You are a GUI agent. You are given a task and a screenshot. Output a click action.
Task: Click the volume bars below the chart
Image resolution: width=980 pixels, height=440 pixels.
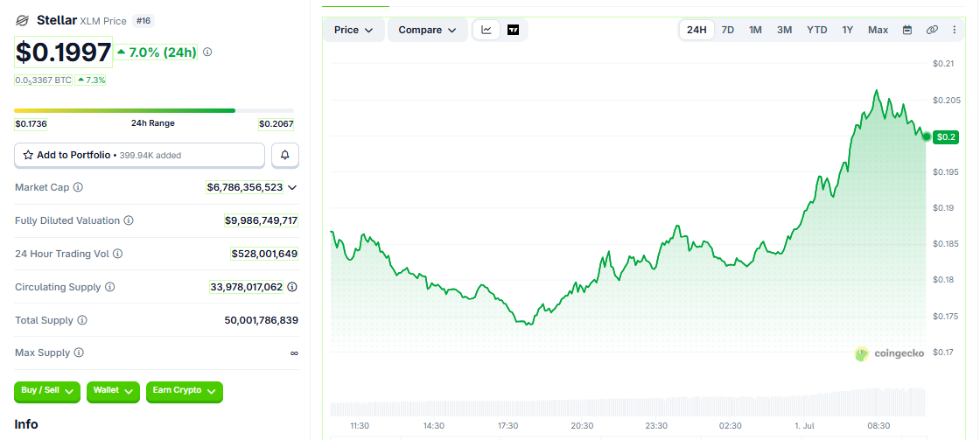coord(627,403)
